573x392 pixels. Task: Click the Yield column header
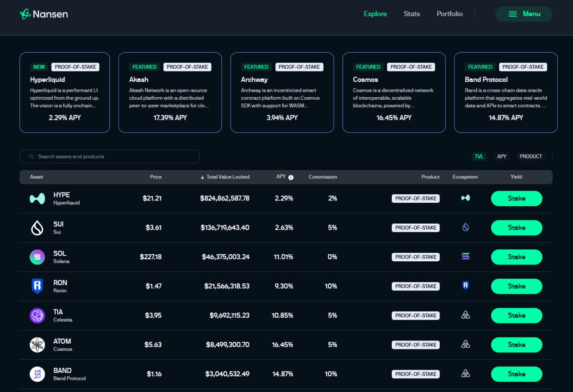[516, 177]
